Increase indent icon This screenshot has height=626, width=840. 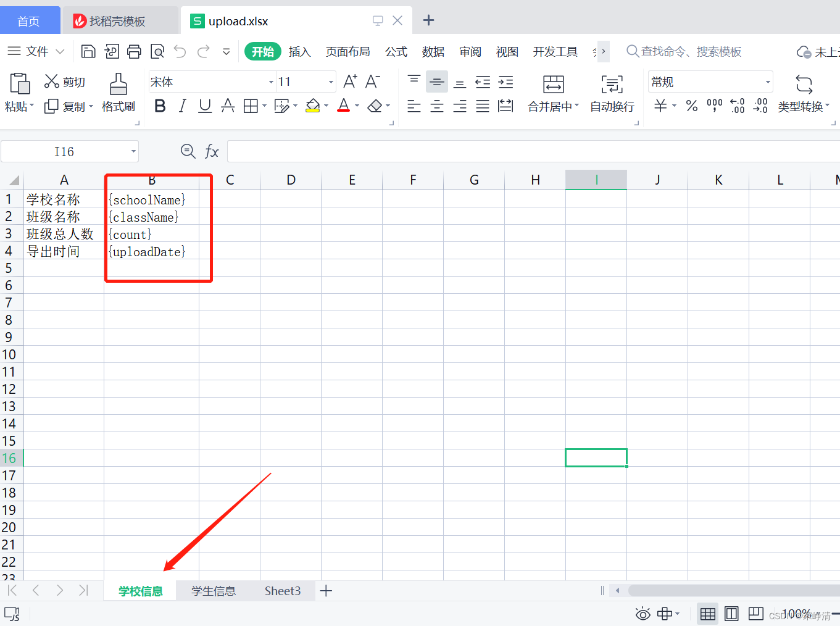(505, 81)
